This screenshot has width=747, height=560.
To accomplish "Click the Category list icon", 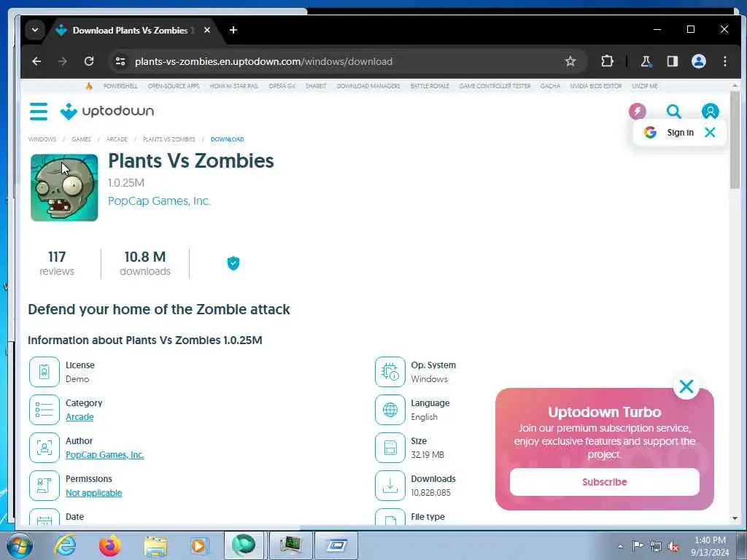I will [44, 410].
